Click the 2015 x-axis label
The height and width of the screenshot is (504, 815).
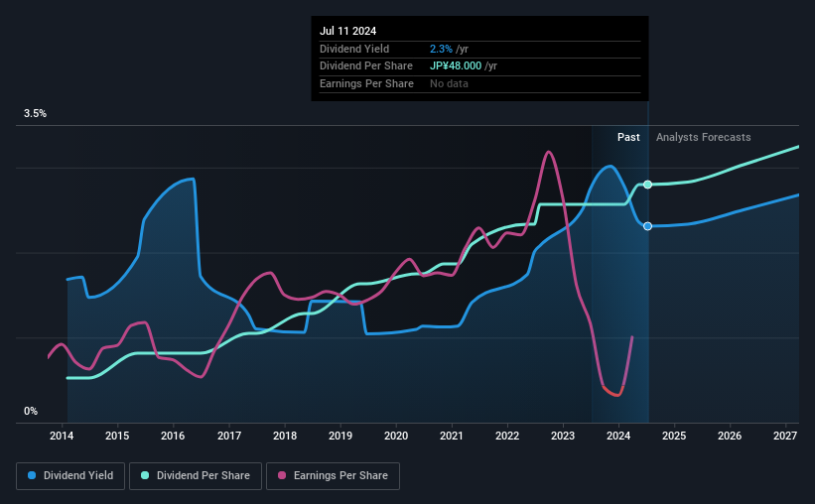117,436
